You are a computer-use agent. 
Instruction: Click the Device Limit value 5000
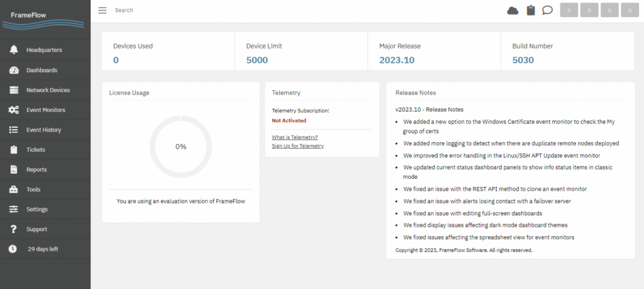tap(257, 60)
